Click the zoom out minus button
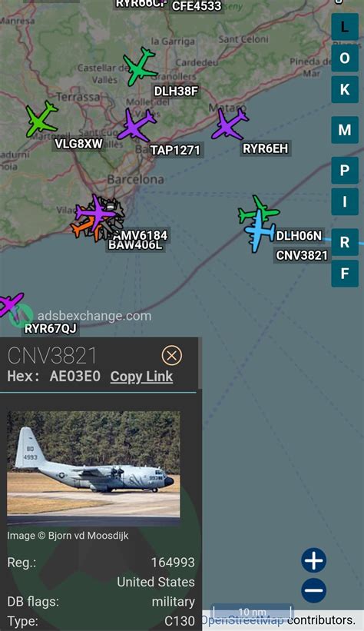The image size is (364, 631). point(314,590)
